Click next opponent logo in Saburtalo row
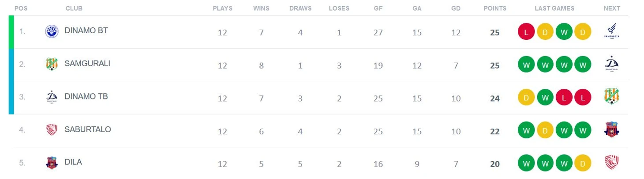Viewport: 644px width, 179px height. point(612,129)
